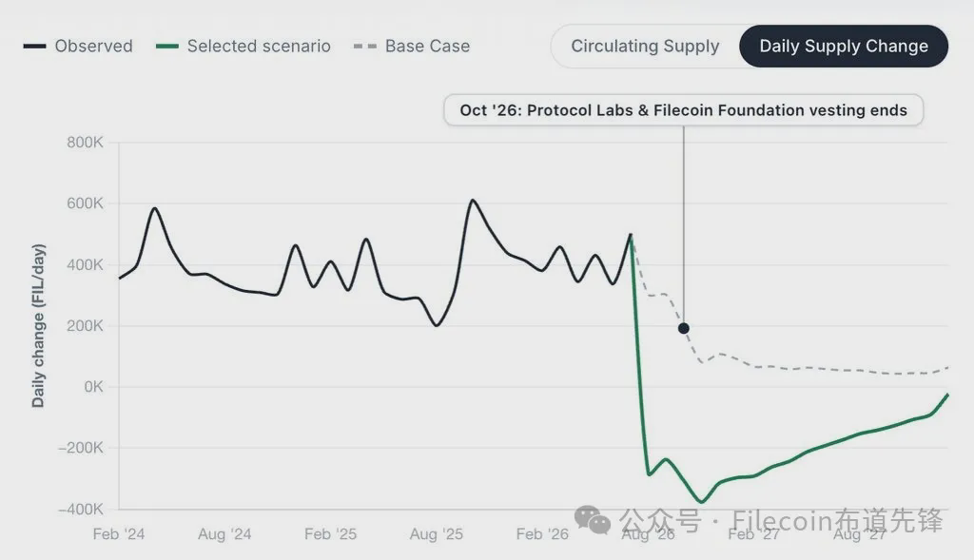Click the Oct '26 vesting marker dot

(683, 328)
